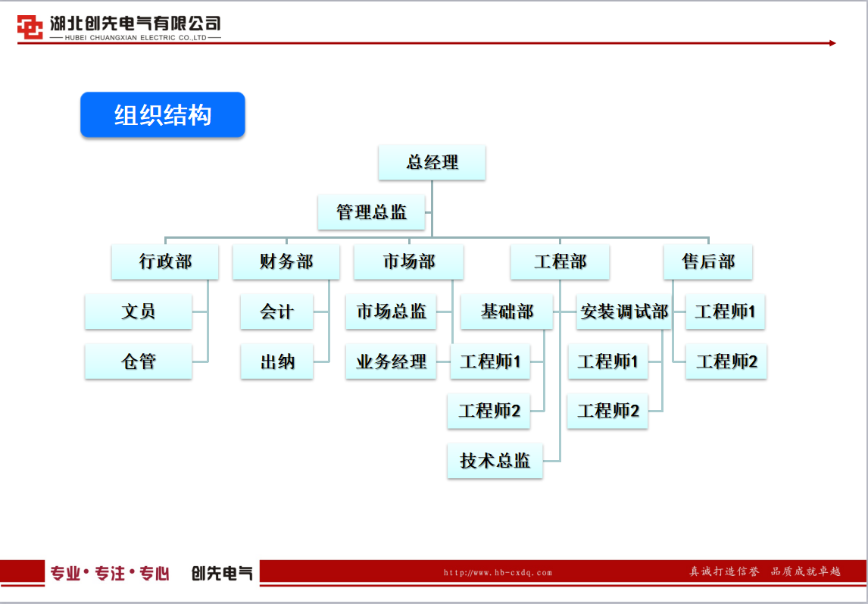Click the 总经理 box at chart top
Image resolution: width=868 pixels, height=604 pixels.
(432, 162)
